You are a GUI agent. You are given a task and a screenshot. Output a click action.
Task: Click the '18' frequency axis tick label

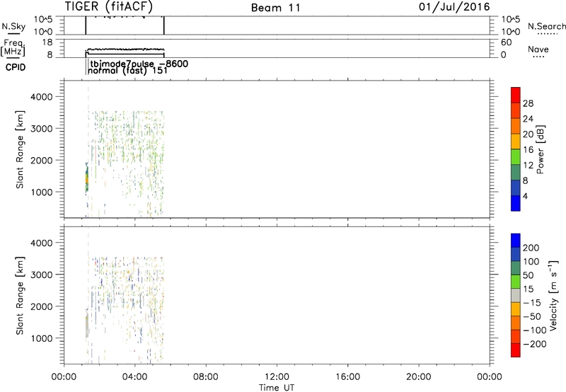pos(47,42)
